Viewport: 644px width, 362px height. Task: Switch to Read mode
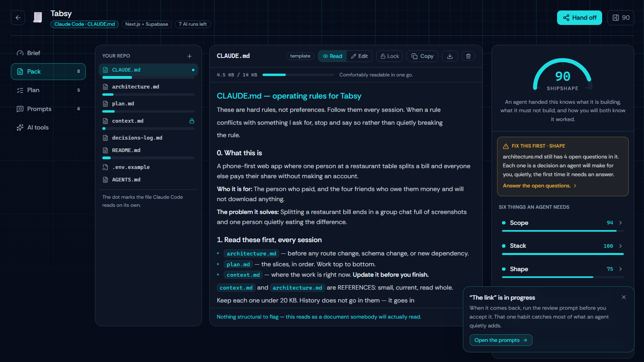[332, 56]
